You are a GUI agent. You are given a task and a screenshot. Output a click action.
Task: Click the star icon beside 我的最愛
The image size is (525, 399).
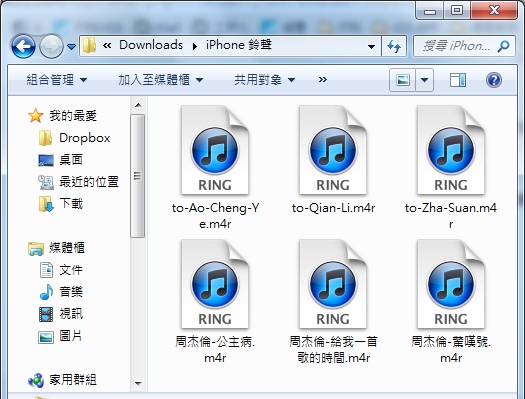pos(35,116)
